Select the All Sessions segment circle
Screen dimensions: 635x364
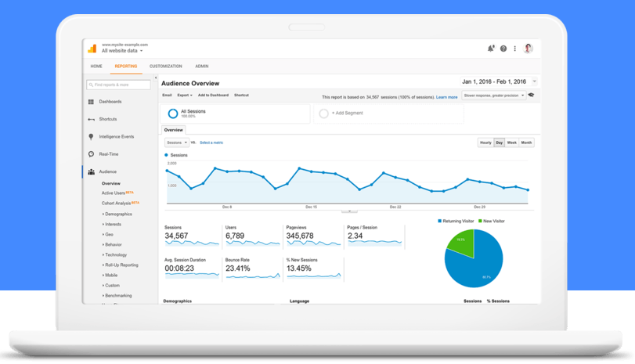[x=173, y=114]
